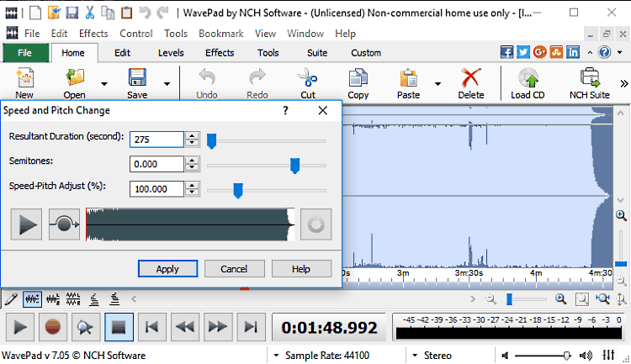Open the Control menu

(x=136, y=34)
